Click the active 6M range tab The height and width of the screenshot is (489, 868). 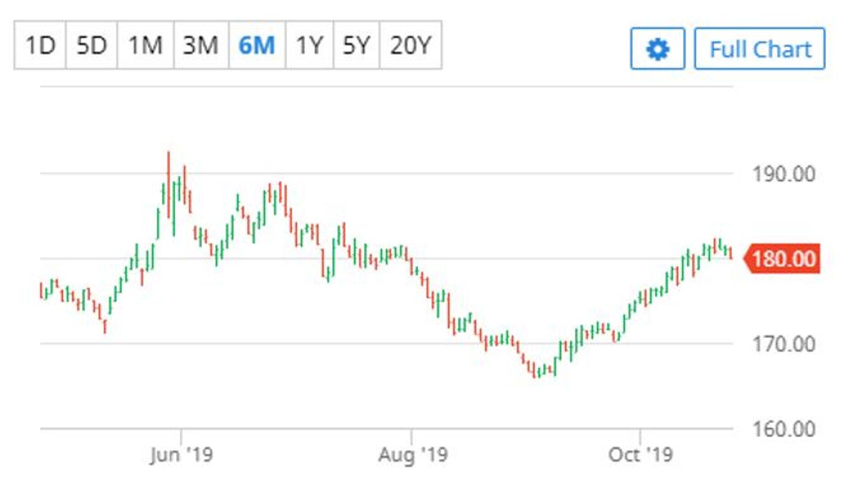point(257,45)
